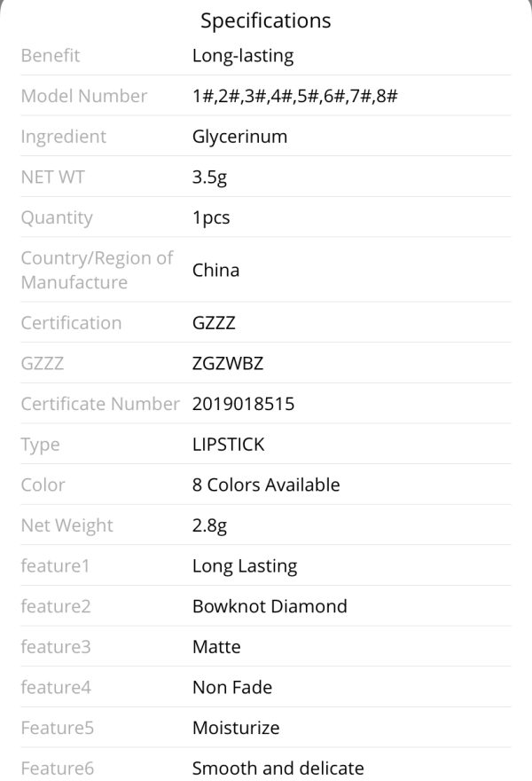Select the LIPSTICK type value
532x781 pixels.
229,445
